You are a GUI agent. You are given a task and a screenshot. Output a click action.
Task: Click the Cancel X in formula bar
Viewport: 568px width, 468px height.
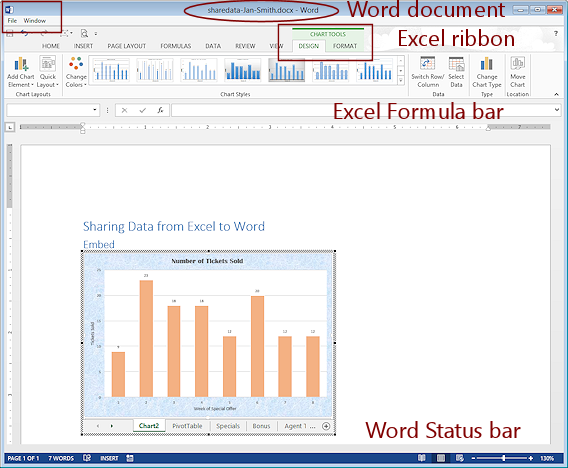(124, 110)
